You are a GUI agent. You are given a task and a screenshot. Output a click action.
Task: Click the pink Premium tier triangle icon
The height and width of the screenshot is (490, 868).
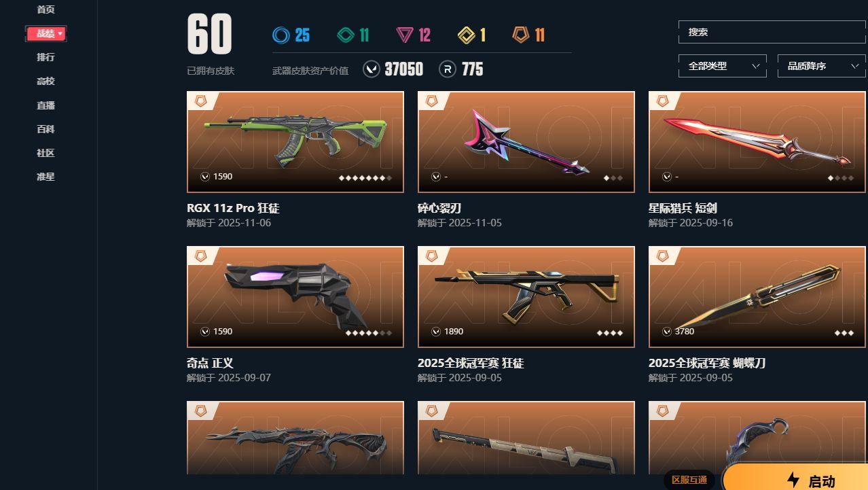click(405, 35)
